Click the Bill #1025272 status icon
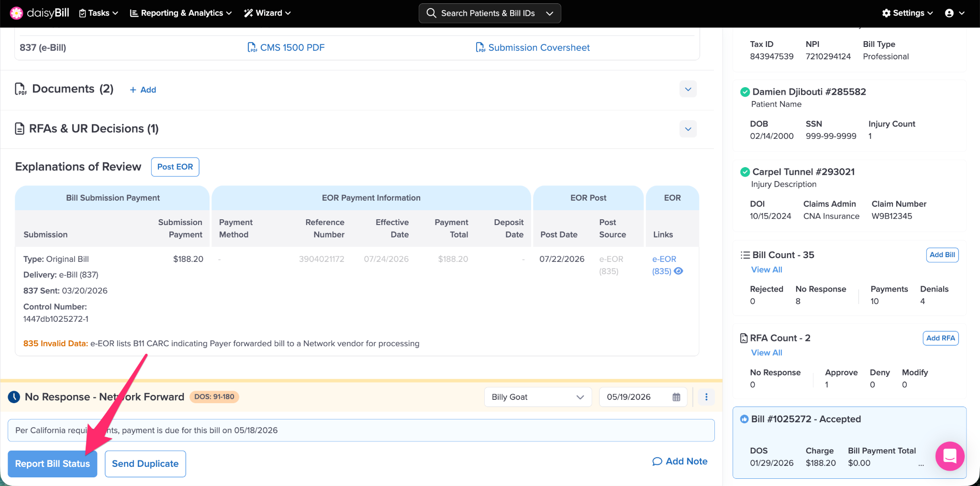This screenshot has height=486, width=980. [x=744, y=419]
